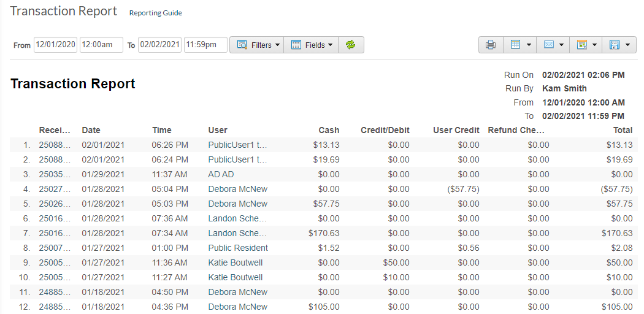Click the $170.63 Cash value
Screen dimensions: 644x314
324,234
